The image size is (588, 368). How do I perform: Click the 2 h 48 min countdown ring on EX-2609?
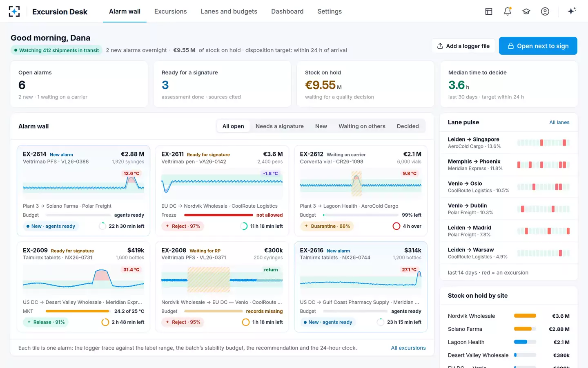pyautogui.click(x=105, y=322)
